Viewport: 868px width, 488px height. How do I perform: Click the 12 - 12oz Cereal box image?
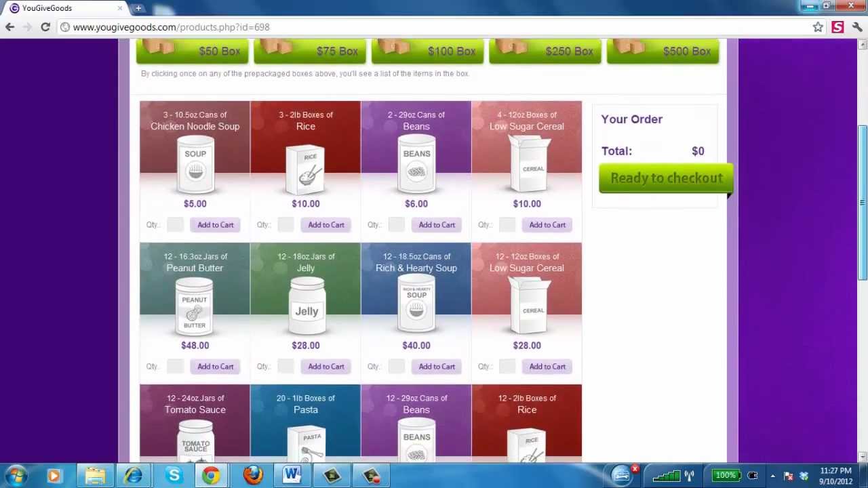coord(529,306)
